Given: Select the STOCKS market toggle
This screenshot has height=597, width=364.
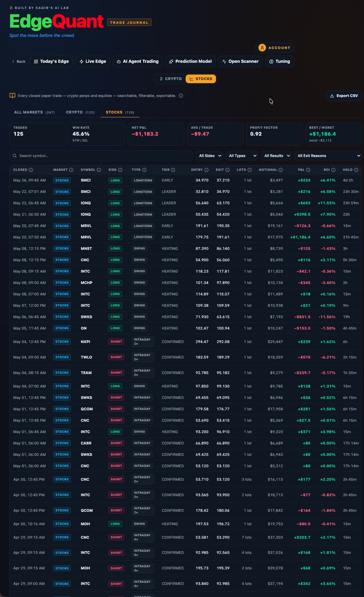Looking at the screenshot, I should coord(201,79).
